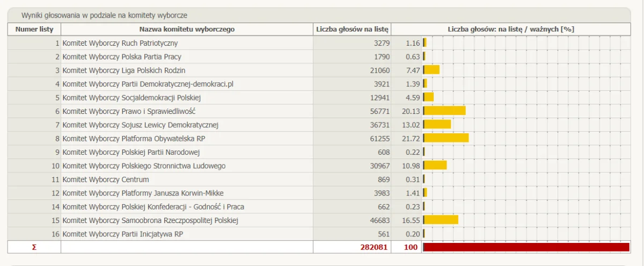Click percentage 7.47 for Liga Polskich Rodzin
644x266 pixels.
pyautogui.click(x=413, y=70)
